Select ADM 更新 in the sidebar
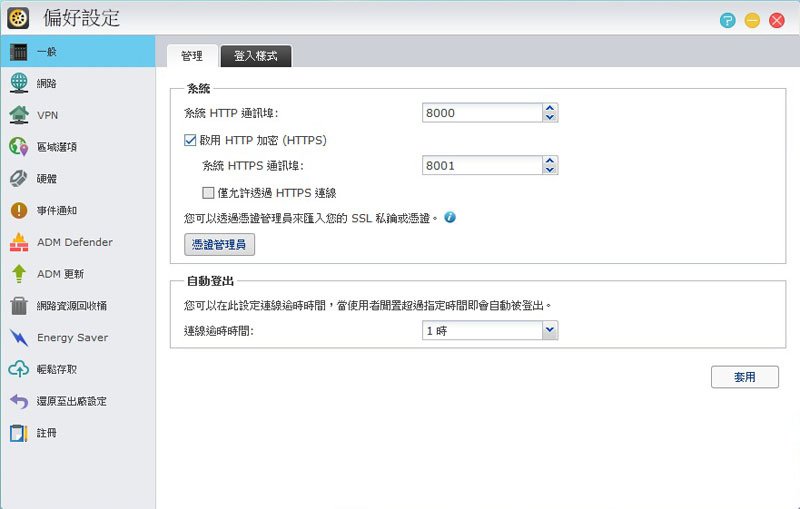This screenshot has width=800, height=509. coord(78,274)
